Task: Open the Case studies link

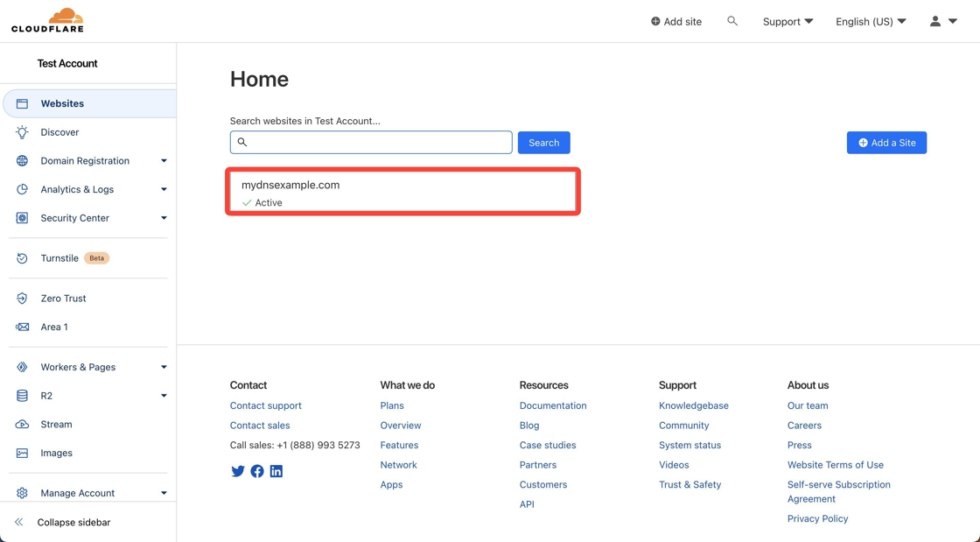Action: pos(548,445)
